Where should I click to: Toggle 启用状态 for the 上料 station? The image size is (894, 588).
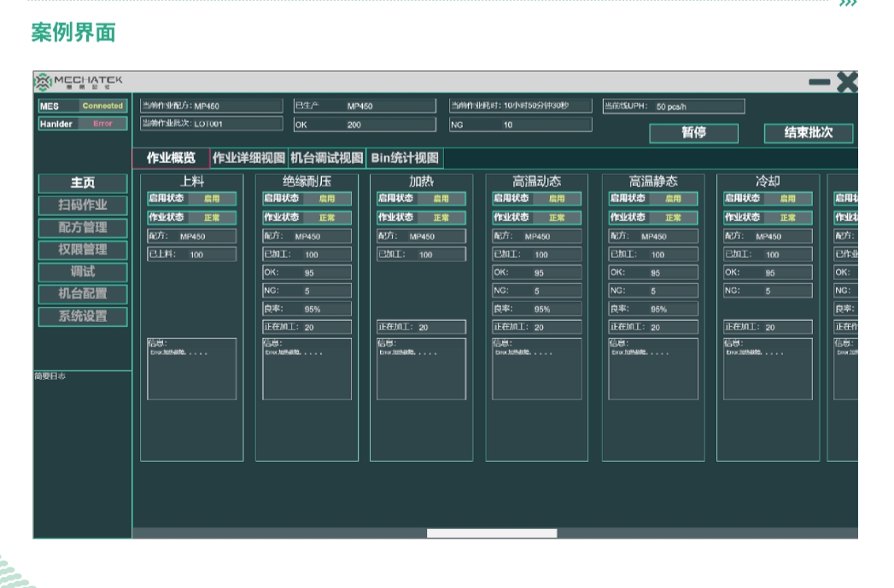click(x=192, y=198)
